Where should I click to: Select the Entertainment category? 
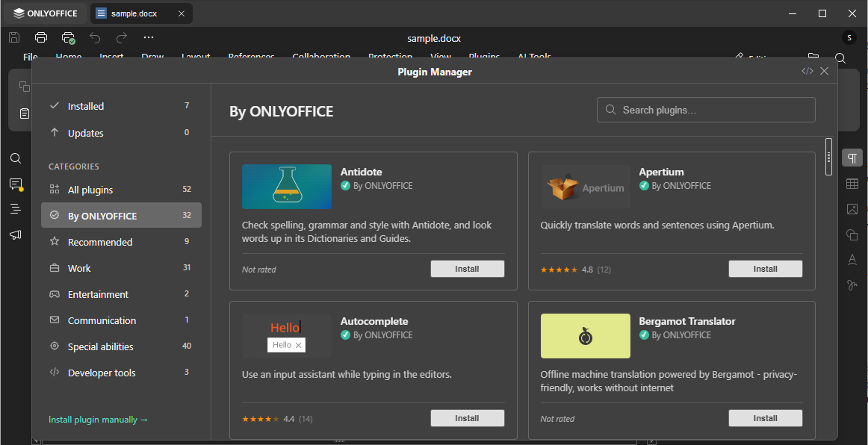121,294
